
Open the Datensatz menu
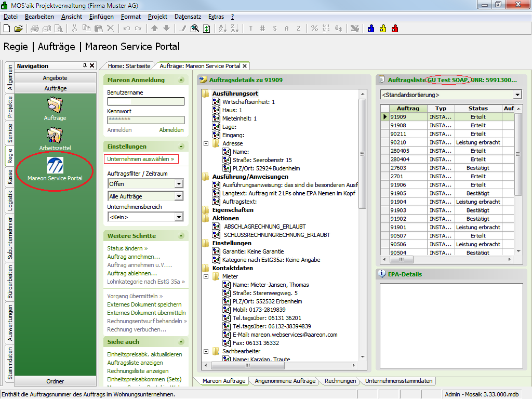click(188, 17)
